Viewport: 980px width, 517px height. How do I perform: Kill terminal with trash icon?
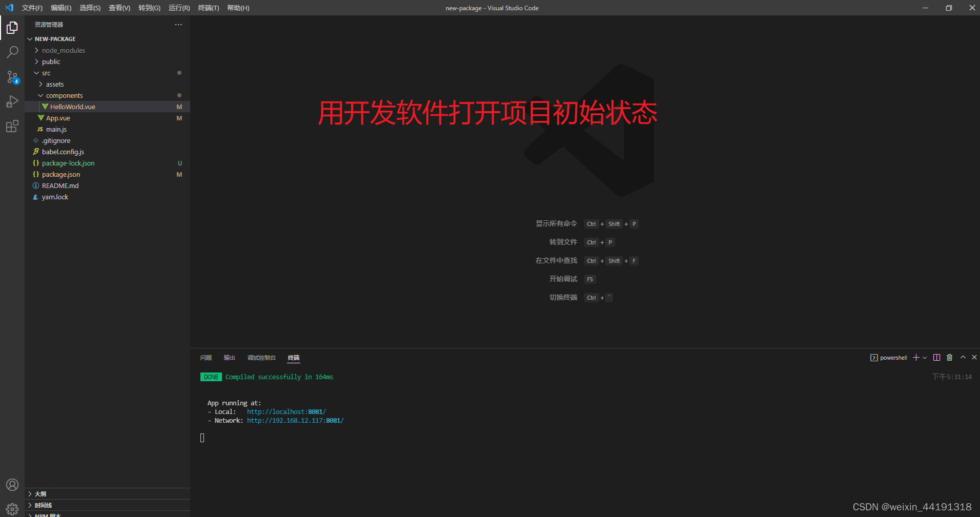[x=950, y=358]
